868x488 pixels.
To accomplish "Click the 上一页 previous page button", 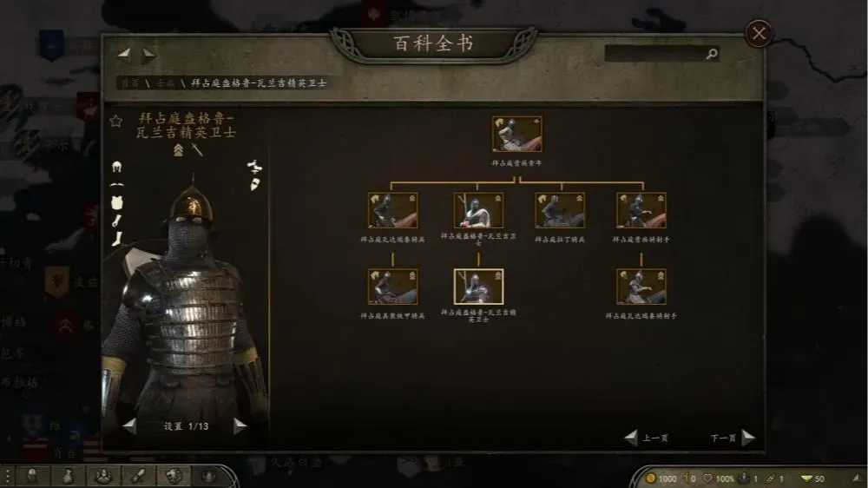I will point(646,439).
